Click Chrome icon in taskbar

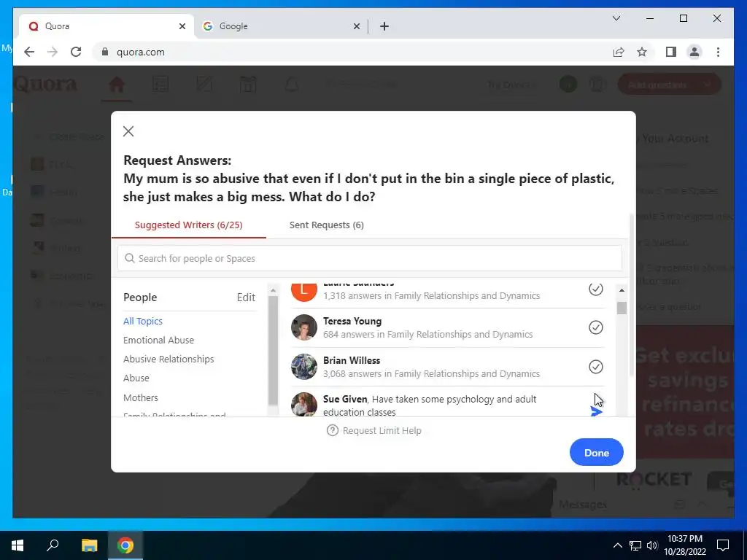point(125,545)
